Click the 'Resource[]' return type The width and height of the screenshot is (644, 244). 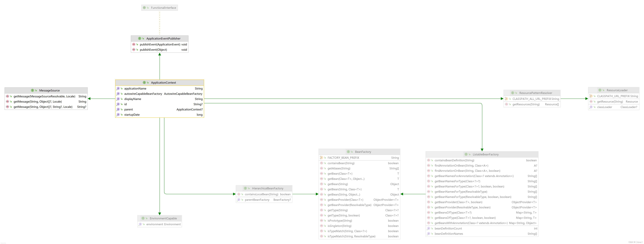pyautogui.click(x=552, y=105)
